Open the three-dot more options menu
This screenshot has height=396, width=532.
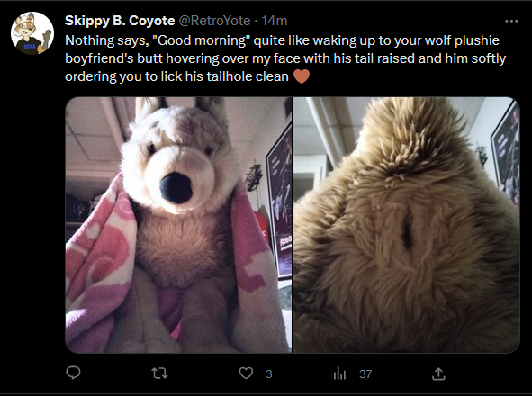(511, 21)
